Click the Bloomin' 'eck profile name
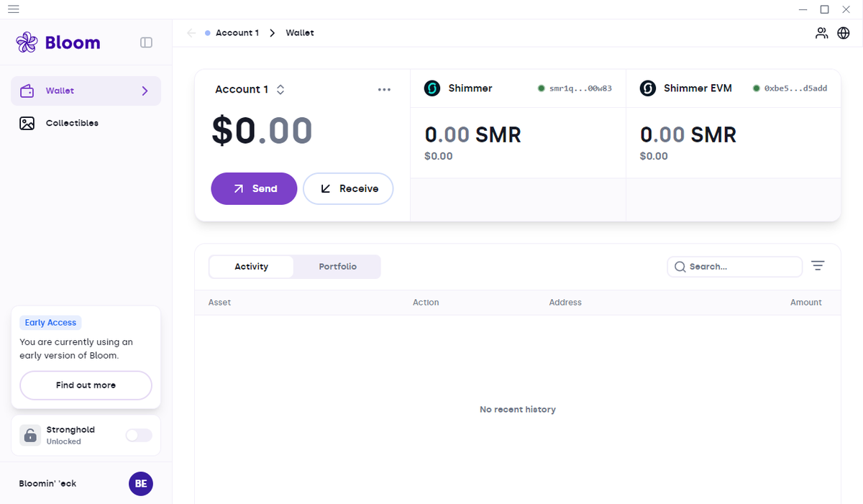Image resolution: width=863 pixels, height=504 pixels. pyautogui.click(x=47, y=484)
